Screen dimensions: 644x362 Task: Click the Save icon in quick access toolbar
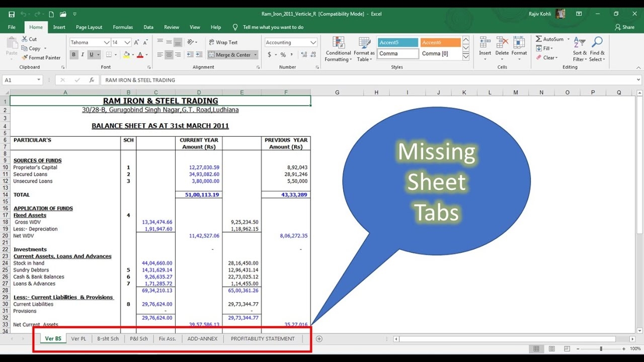pos(12,14)
